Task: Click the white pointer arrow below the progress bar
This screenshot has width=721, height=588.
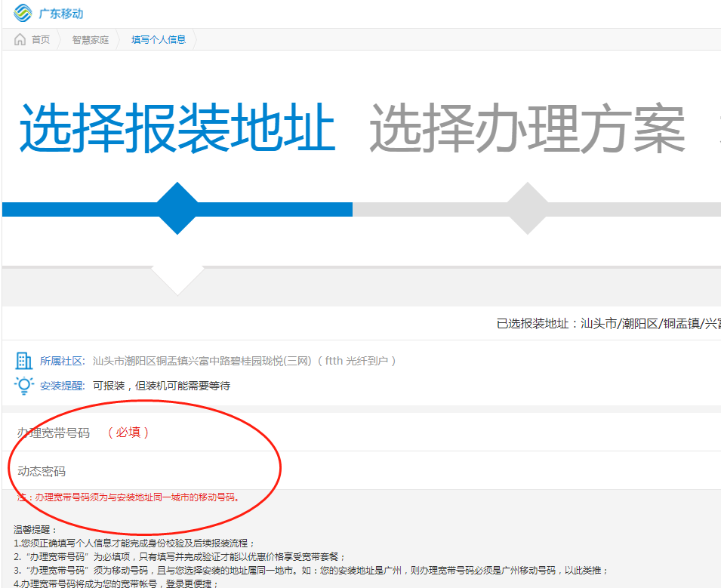Action: tap(177, 278)
